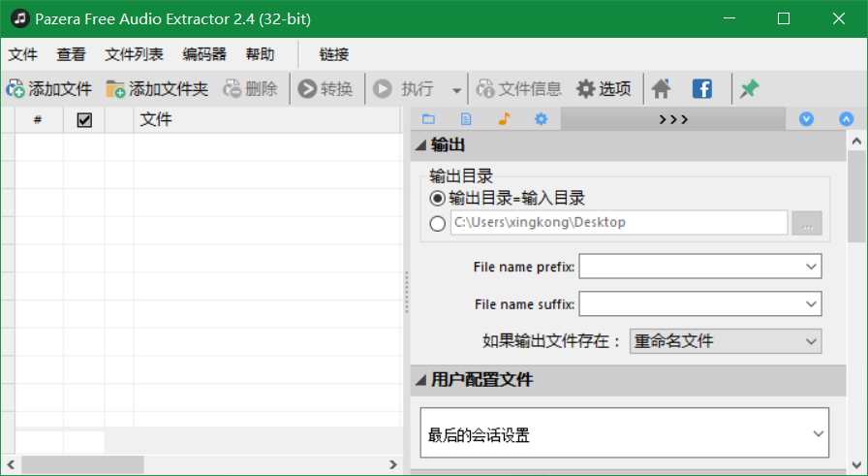Click the blue circular up arrow collapse-all icon

click(847, 118)
